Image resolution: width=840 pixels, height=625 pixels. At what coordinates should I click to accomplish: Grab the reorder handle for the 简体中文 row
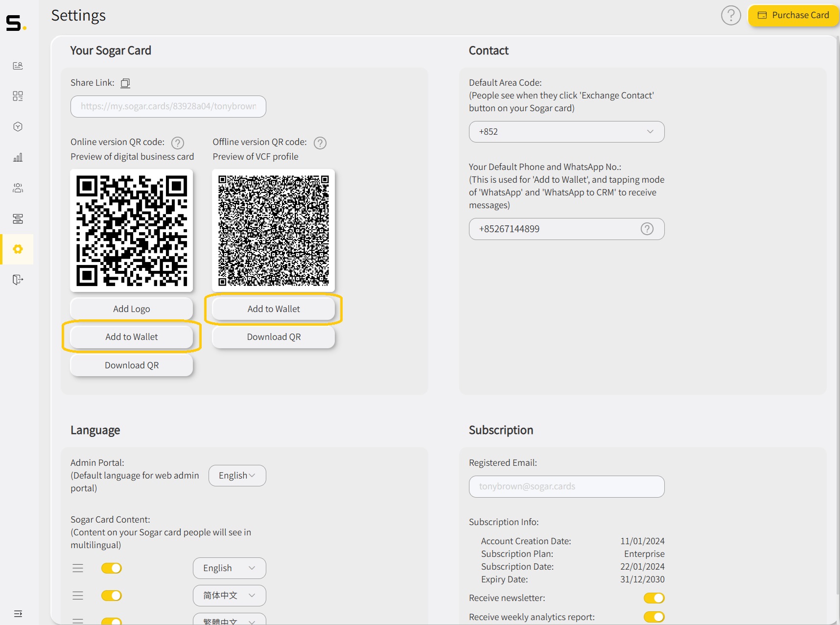pyautogui.click(x=78, y=596)
